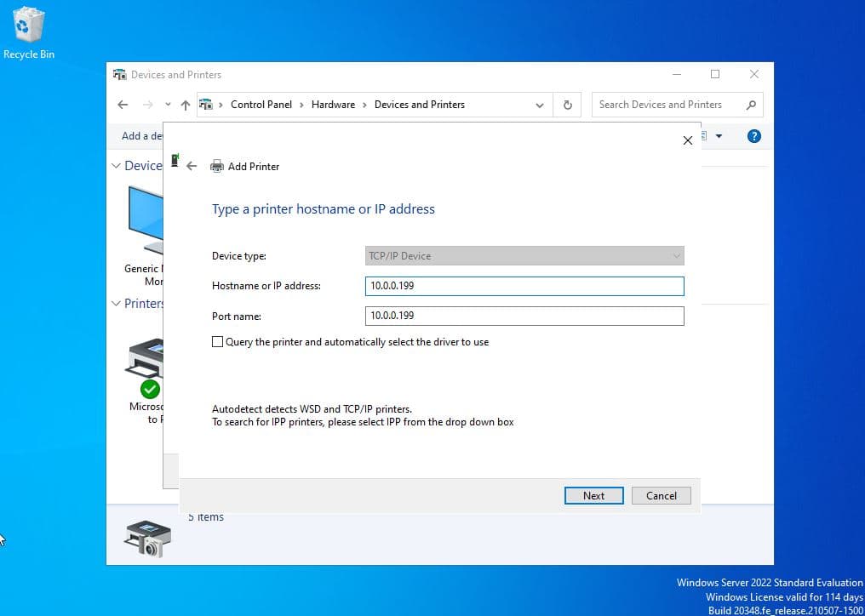
Task: Select the Generic monitor device icon
Action: point(145,223)
